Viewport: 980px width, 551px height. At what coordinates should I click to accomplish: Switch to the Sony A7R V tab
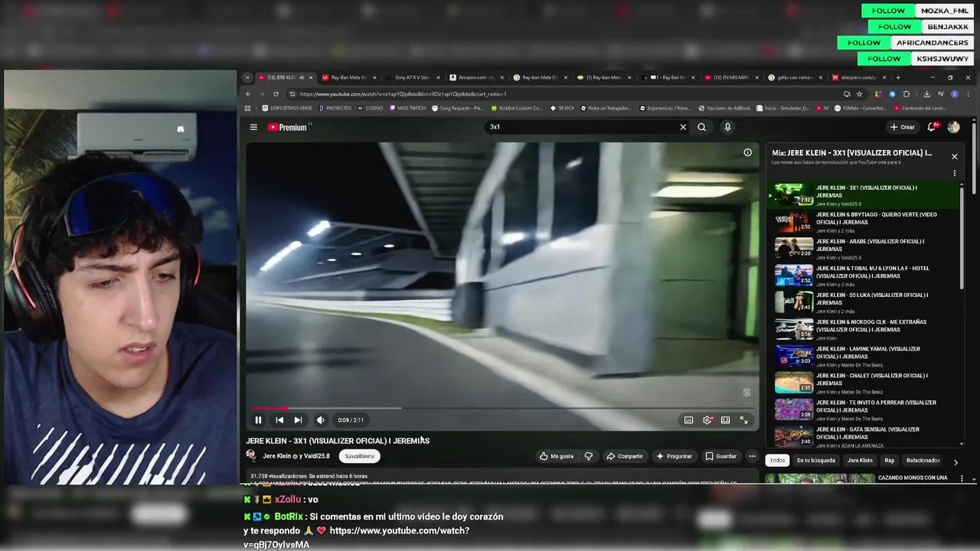[x=413, y=77]
